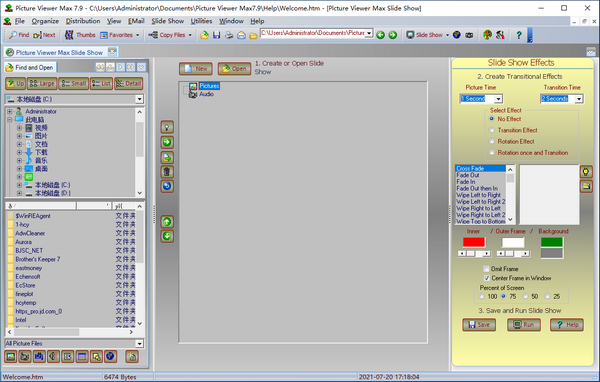Viewport: 600px width, 382px height.
Task: Click the New slide show button
Action: [196, 69]
